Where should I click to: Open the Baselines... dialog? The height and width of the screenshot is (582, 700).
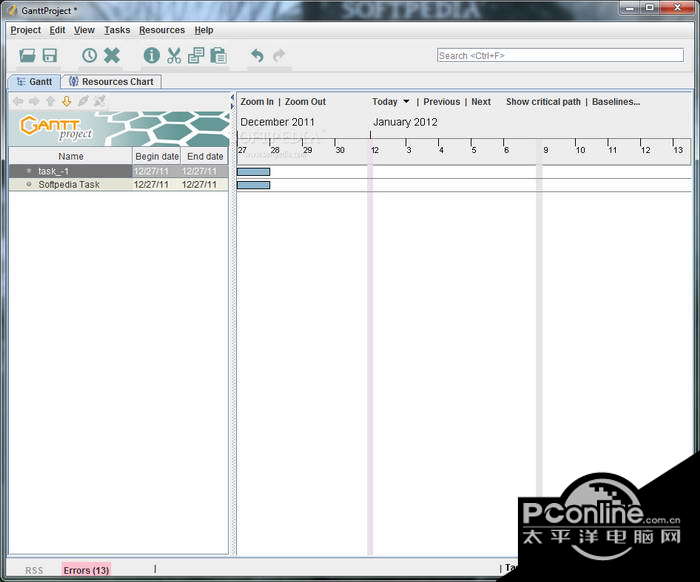coord(616,102)
